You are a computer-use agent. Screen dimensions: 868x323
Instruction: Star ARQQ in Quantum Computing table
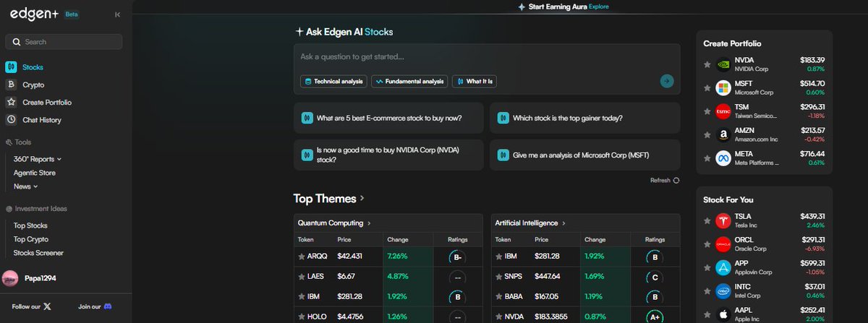click(x=302, y=257)
